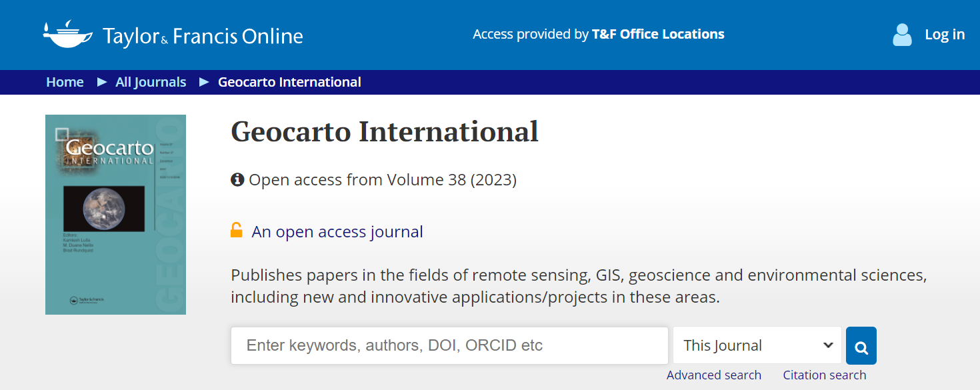Open Citation search
This screenshot has width=980, height=390.
tap(825, 375)
